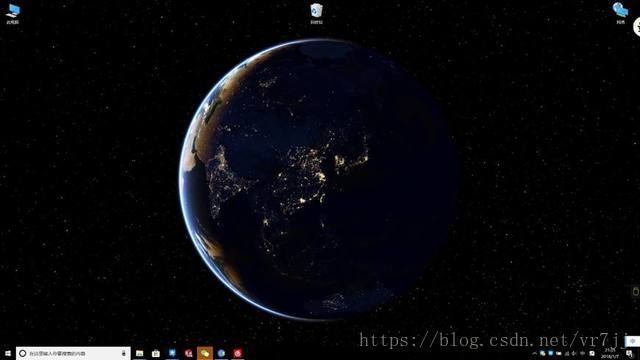
Task: Open the blue round browser taskbar icon
Action: tap(221, 353)
